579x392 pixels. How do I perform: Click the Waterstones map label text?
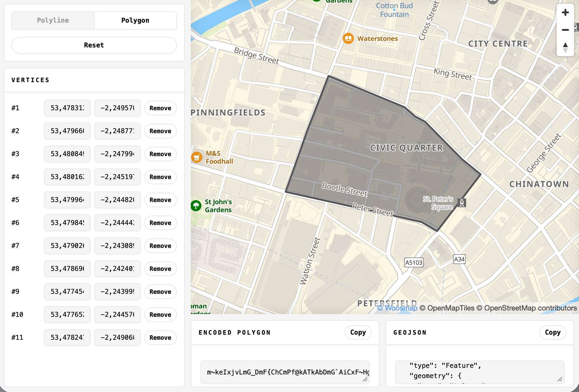coord(377,39)
